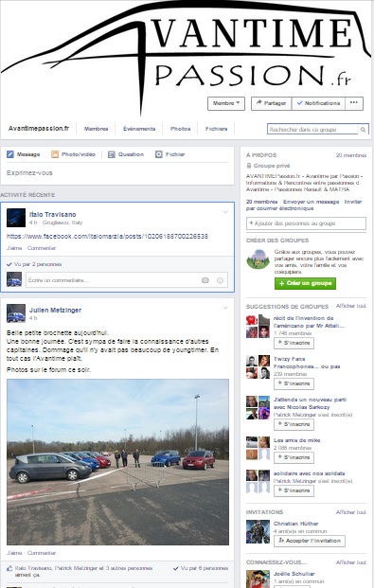Click Italo Travisano's profile avatar
The height and width of the screenshot is (588, 374).
pyautogui.click(x=16, y=218)
